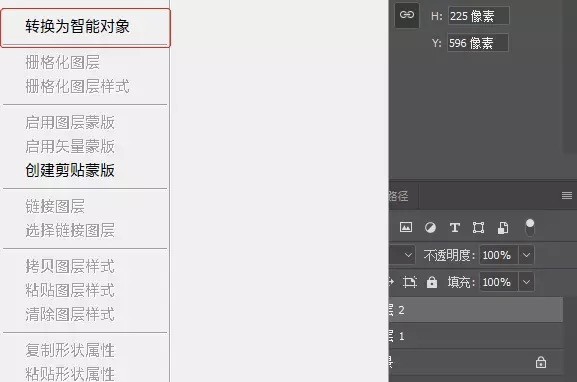Click the lock all padlock icon

(x=432, y=282)
